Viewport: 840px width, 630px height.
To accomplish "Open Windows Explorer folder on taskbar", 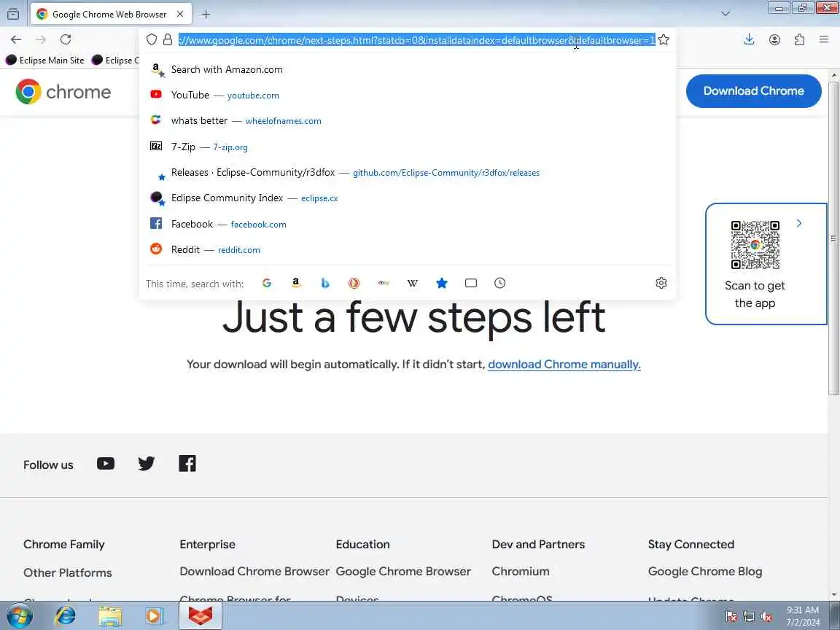I will 110,616.
